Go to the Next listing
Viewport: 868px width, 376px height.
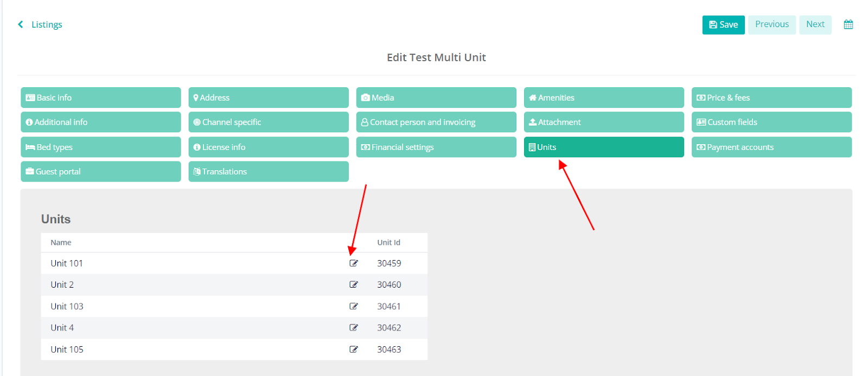(x=815, y=24)
